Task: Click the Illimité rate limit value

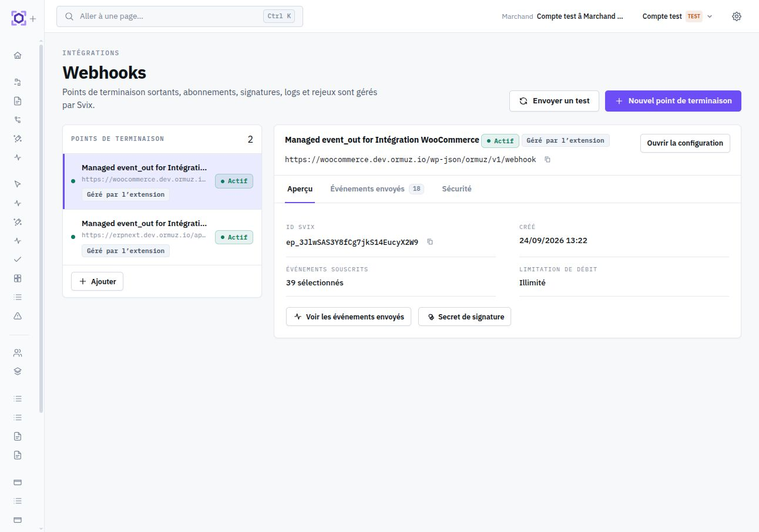Action: click(x=532, y=282)
